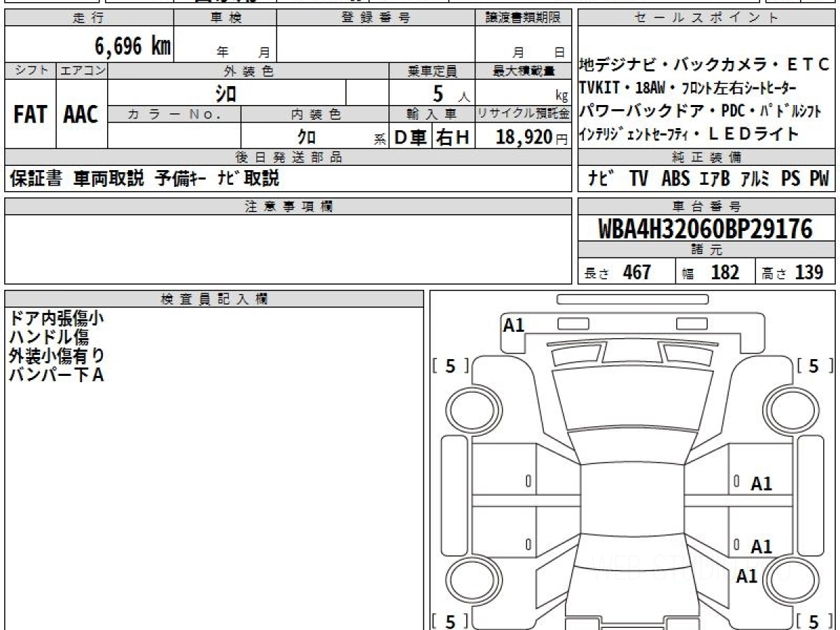
Task: Click width value 182
Action: tap(724, 272)
